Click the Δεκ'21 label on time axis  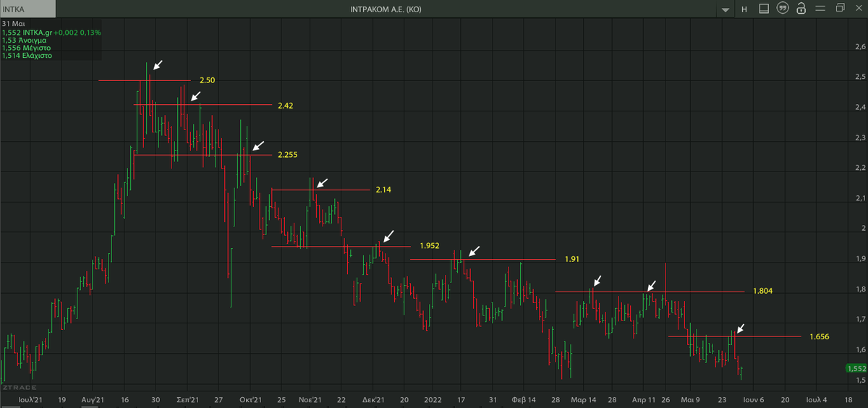(x=373, y=399)
